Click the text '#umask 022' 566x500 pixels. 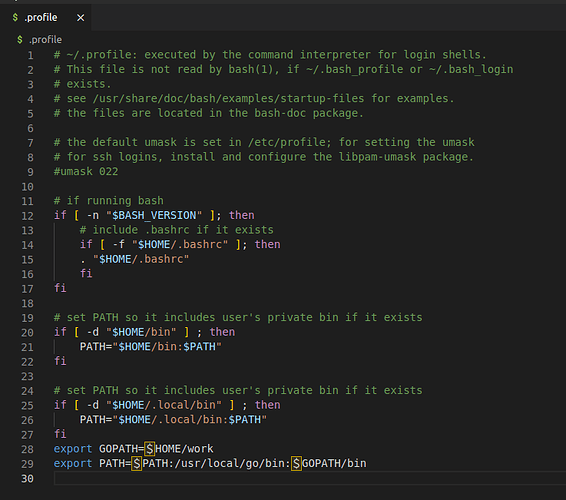coord(86,171)
